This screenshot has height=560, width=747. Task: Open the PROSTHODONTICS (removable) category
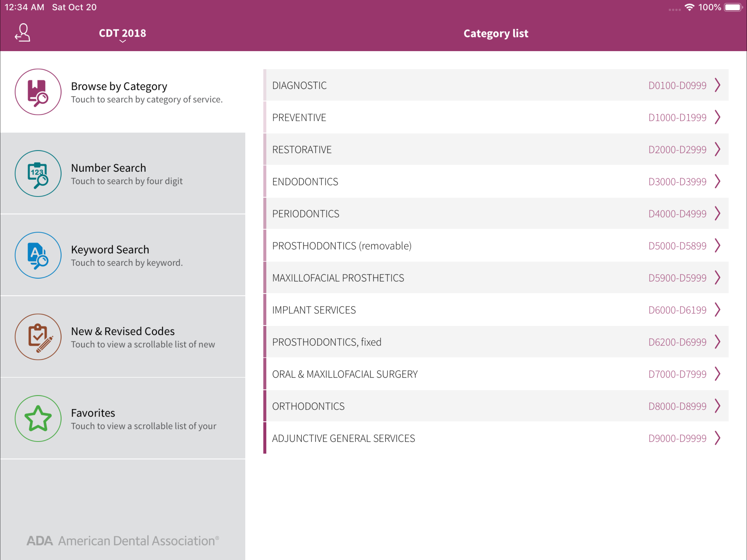(496, 246)
